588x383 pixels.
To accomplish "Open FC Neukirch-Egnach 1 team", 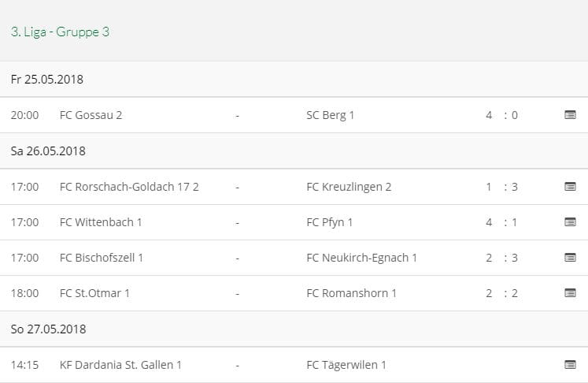I will tap(361, 258).
